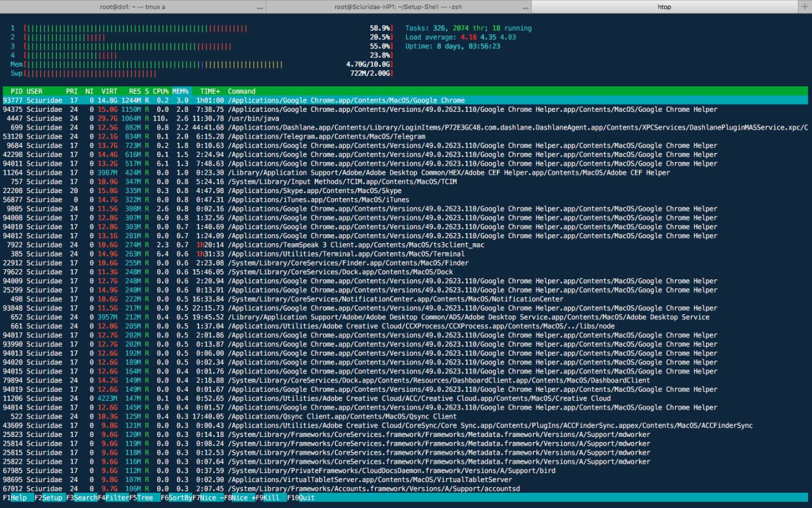Select the iTunes process row
This screenshot has width=812, height=508.
tap(406, 199)
